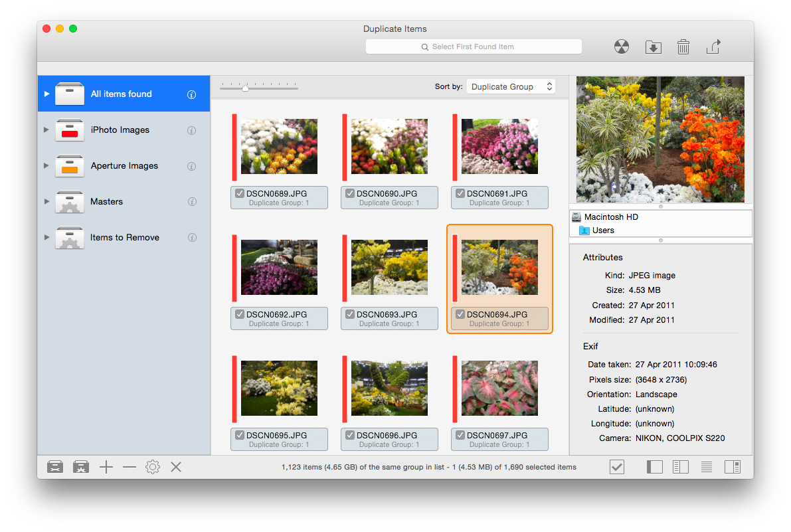Open info for iPhoto Images
The height and width of the screenshot is (532, 791).
coord(192,130)
